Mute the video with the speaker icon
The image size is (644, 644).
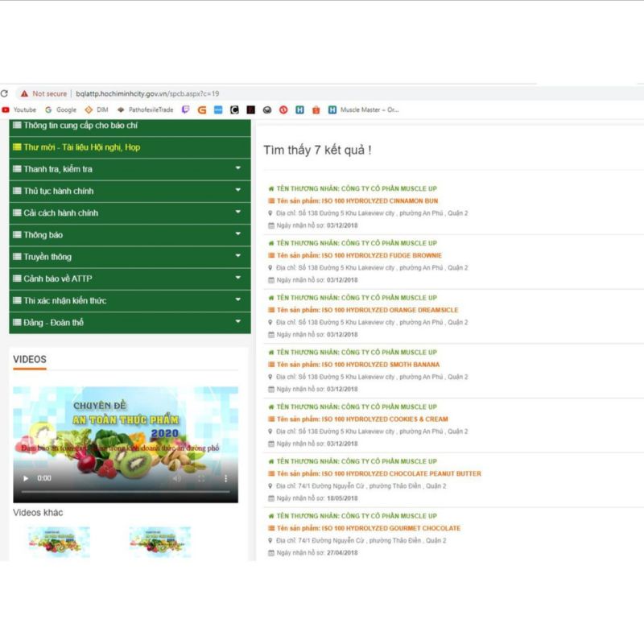point(176,478)
